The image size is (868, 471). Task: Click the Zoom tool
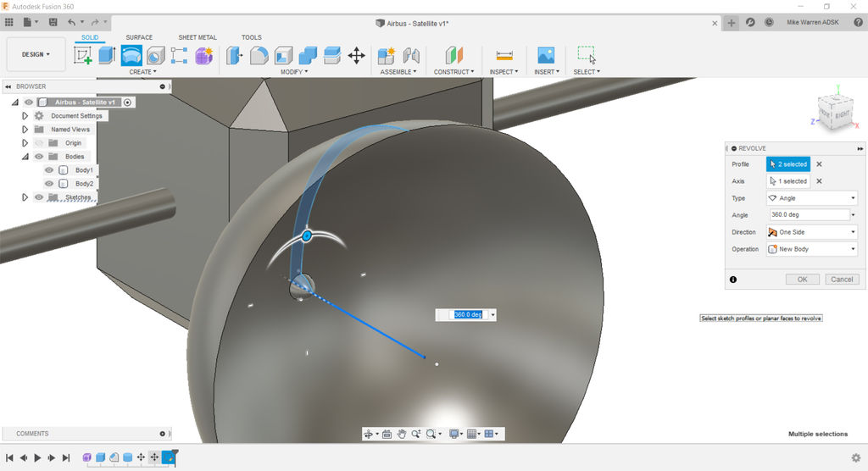point(415,434)
